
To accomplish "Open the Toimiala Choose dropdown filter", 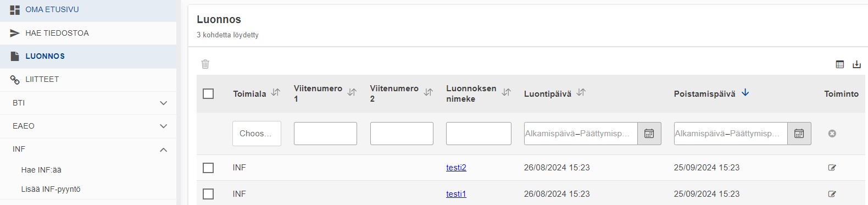I will [x=257, y=134].
